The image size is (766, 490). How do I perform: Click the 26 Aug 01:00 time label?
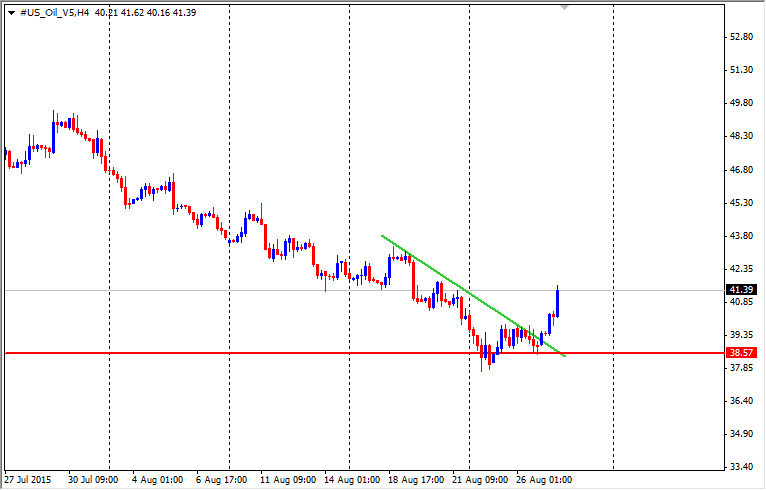click(x=544, y=480)
